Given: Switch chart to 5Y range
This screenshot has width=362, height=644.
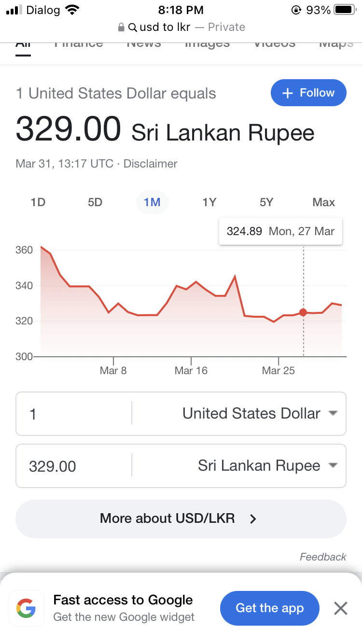Looking at the screenshot, I should pos(266,202).
